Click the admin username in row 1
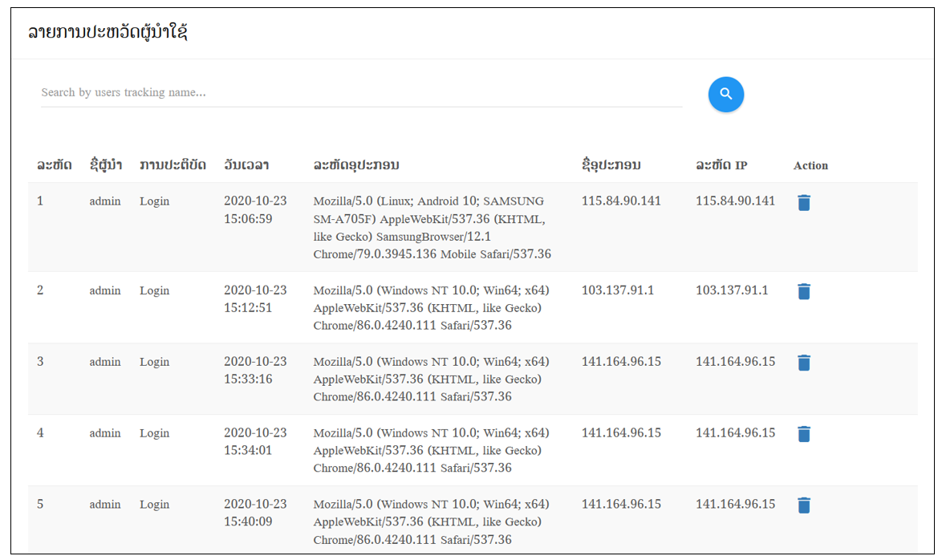The height and width of the screenshot is (560, 942). (x=105, y=201)
